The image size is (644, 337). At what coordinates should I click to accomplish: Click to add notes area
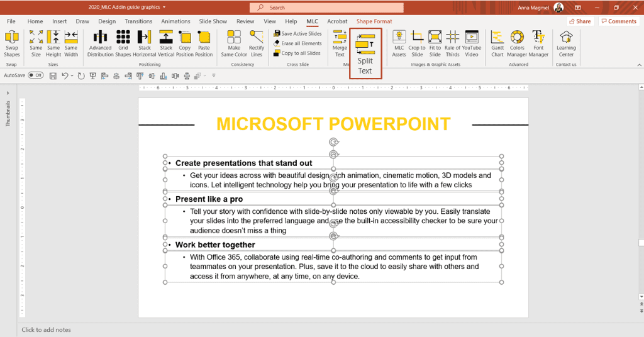click(x=46, y=329)
